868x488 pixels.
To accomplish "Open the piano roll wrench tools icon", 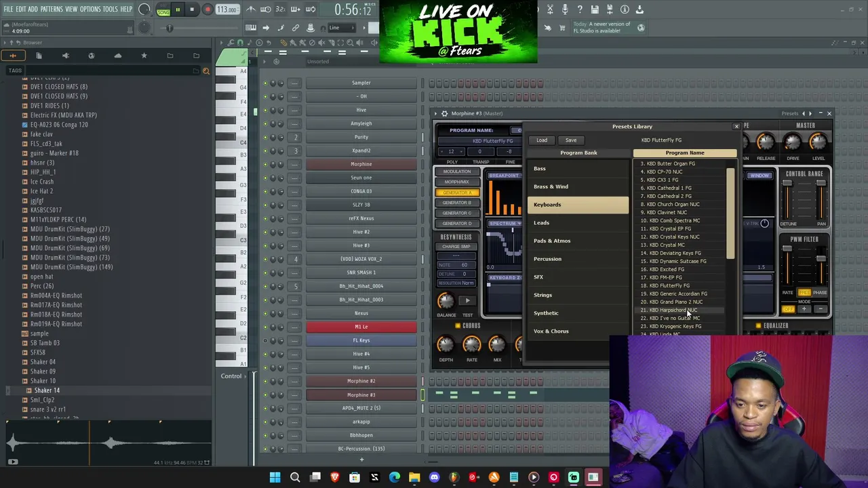I will point(230,43).
